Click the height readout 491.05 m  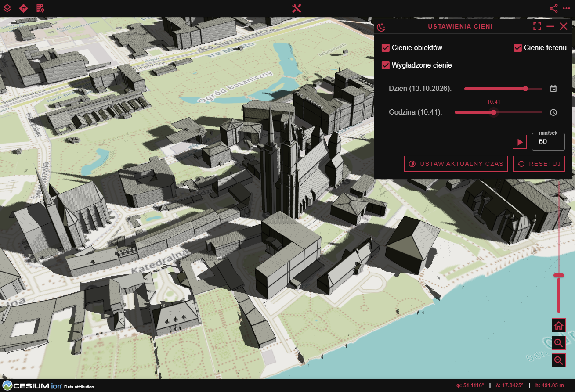(549, 385)
